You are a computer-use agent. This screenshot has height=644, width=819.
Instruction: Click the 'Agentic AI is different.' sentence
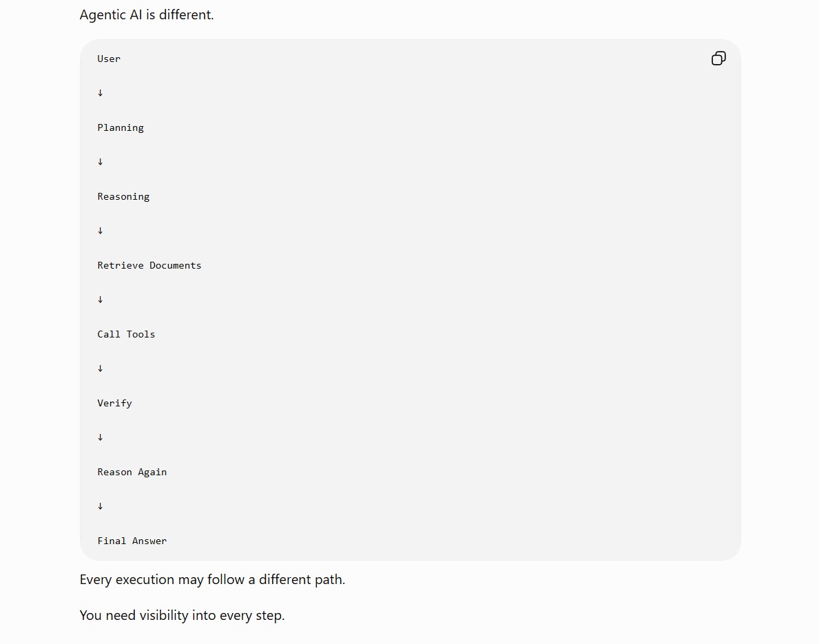pos(147,14)
